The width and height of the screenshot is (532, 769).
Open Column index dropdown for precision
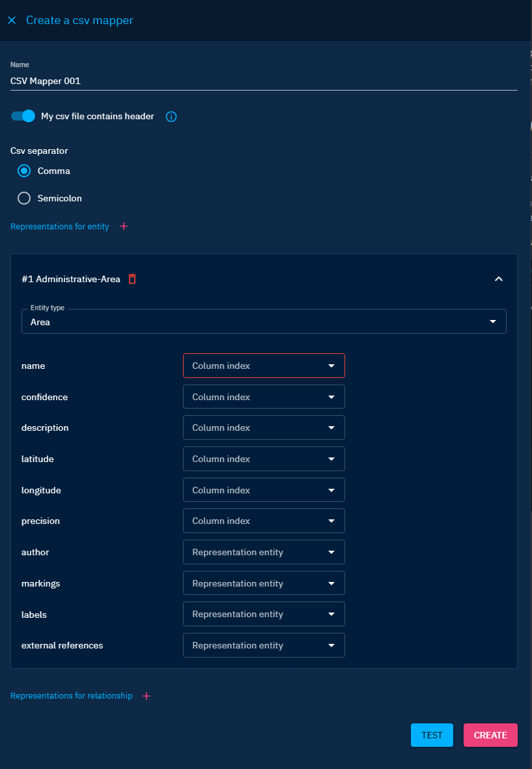tap(264, 521)
